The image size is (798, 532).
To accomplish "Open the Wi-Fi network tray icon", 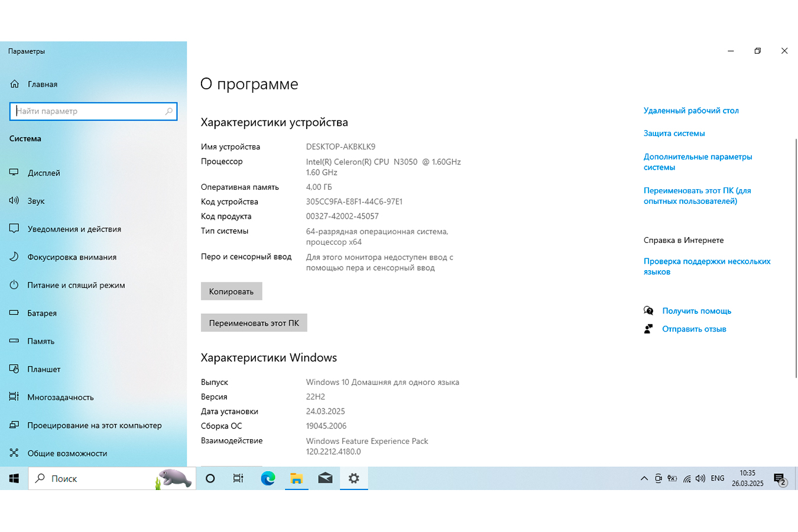I will coord(687,479).
